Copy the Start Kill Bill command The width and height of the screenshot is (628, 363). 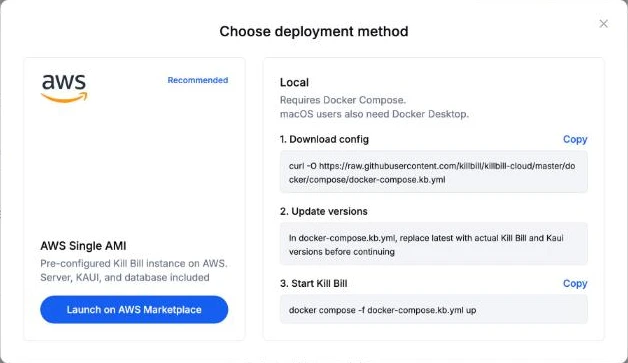tap(575, 283)
